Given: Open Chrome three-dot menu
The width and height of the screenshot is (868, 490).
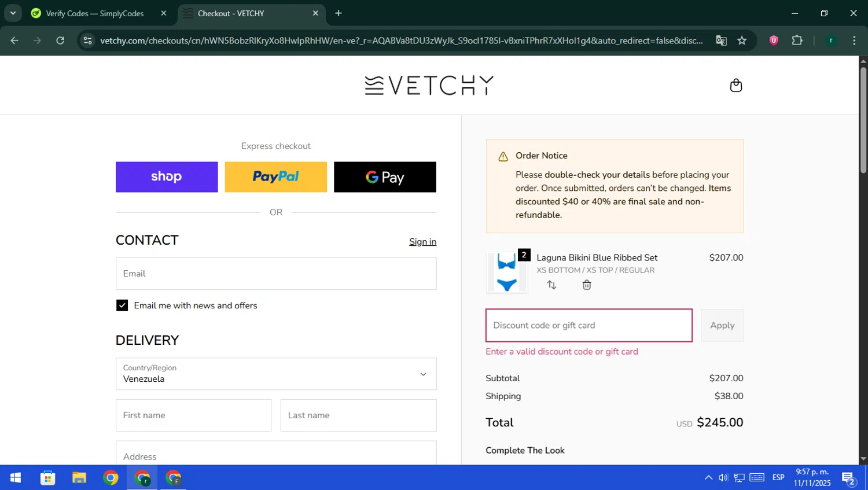Looking at the screenshot, I should tap(854, 40).
